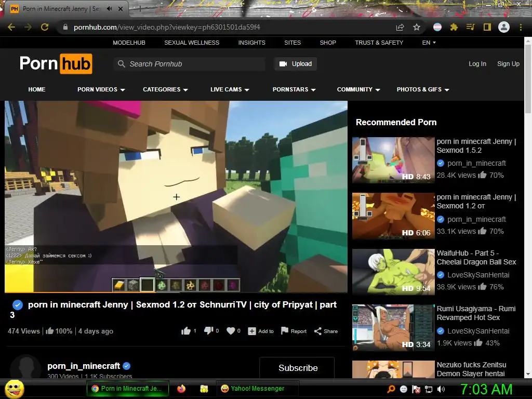The image size is (532, 399).
Task: Open Yahoo! Messenger taskbar button
Action: pos(257,389)
